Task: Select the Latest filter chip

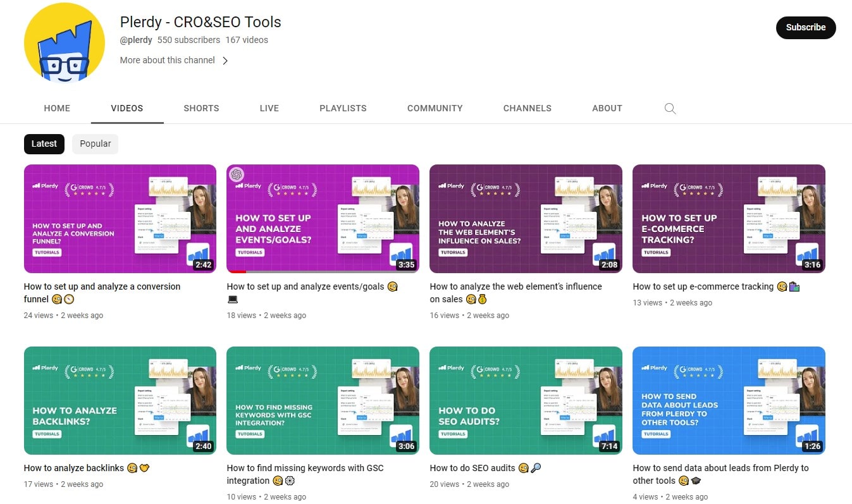Action: click(44, 144)
